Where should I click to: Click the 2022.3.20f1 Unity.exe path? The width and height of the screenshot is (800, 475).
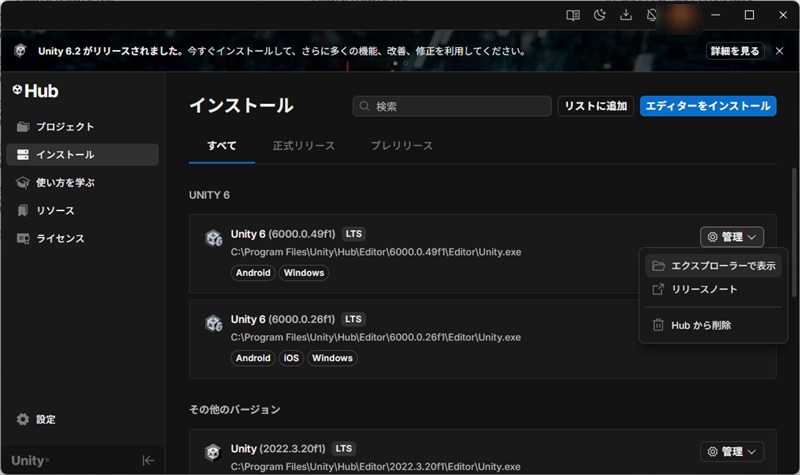376,467
